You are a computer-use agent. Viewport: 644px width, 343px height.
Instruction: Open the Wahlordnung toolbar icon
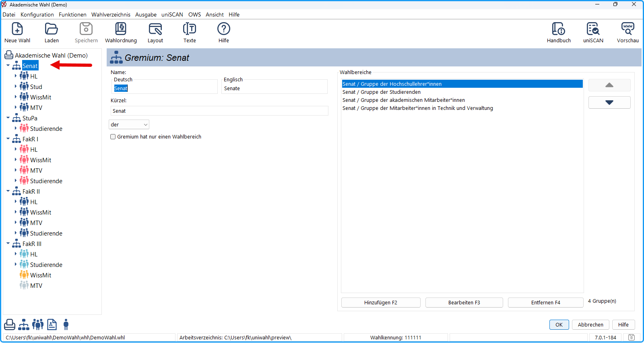(121, 29)
